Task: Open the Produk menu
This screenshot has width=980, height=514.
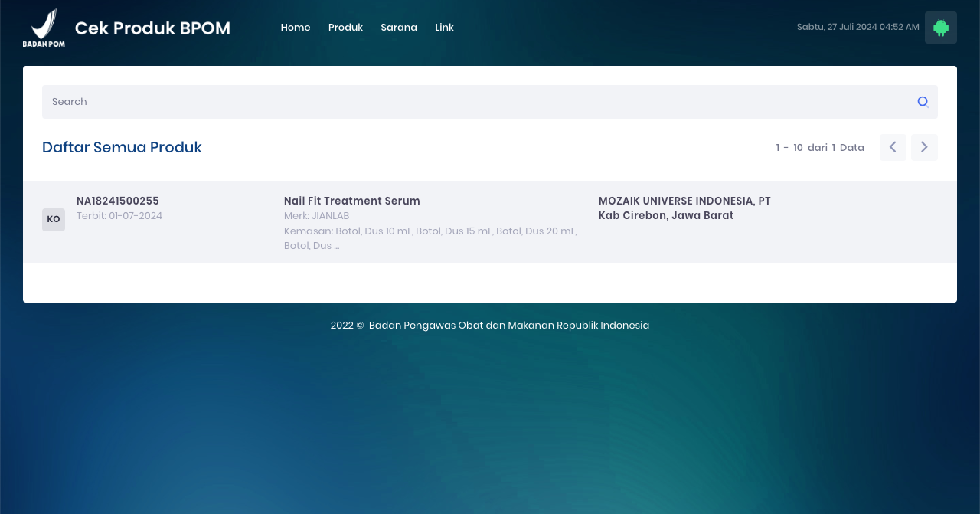Action: (x=345, y=28)
